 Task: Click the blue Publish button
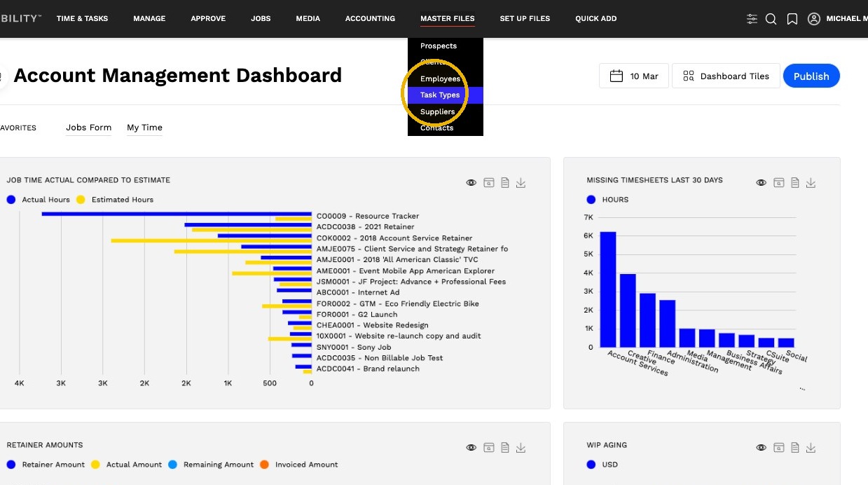(811, 76)
